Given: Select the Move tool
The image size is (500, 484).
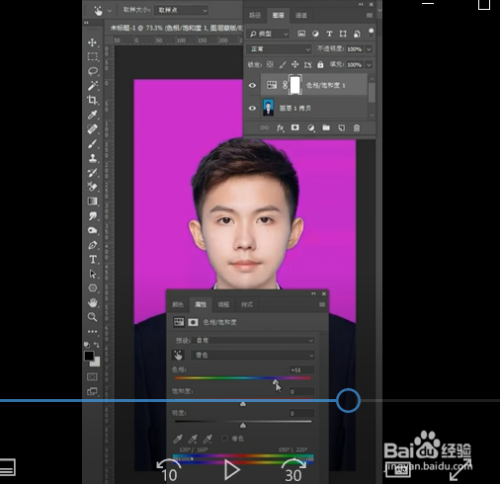Looking at the screenshot, I should point(92,42).
